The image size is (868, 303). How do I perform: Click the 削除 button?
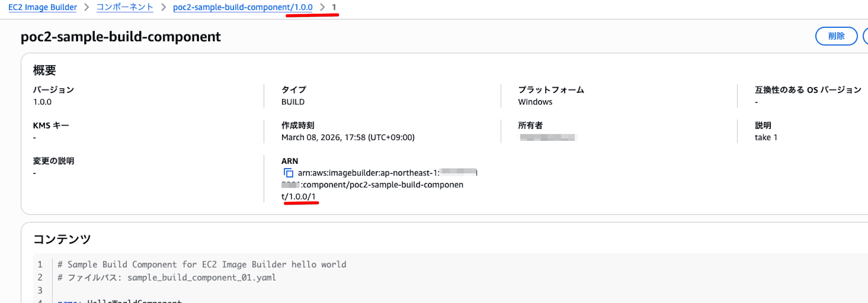click(836, 36)
